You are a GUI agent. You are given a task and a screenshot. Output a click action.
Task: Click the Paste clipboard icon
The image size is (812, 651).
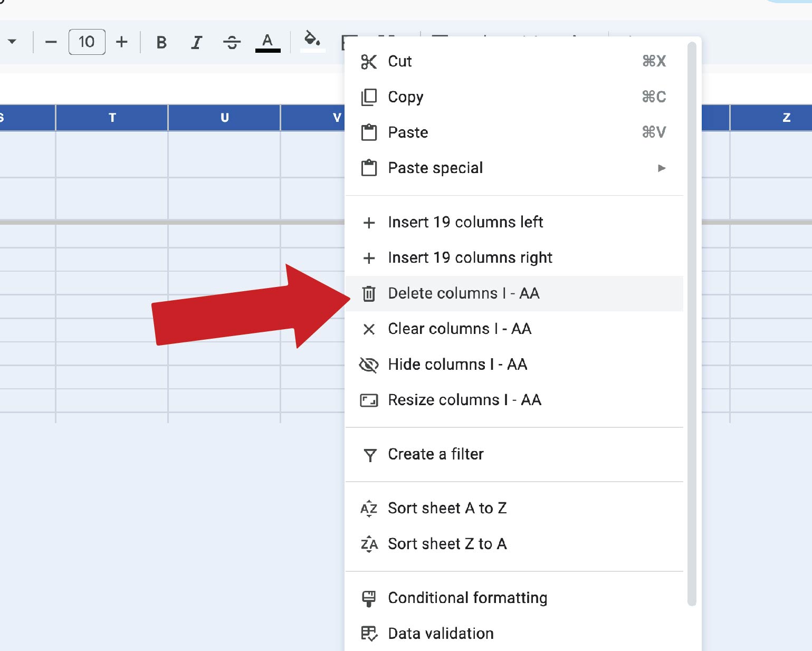click(369, 132)
